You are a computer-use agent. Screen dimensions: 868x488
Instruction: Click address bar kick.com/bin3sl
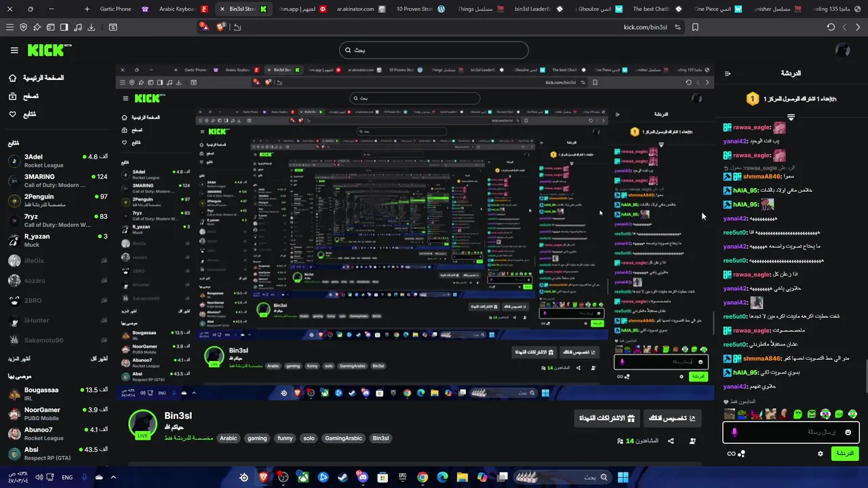[x=646, y=27]
